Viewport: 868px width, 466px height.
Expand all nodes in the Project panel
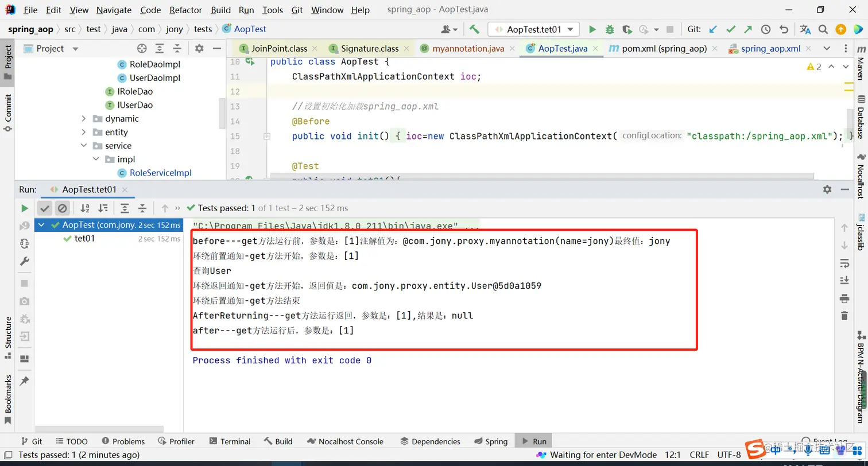(160, 49)
